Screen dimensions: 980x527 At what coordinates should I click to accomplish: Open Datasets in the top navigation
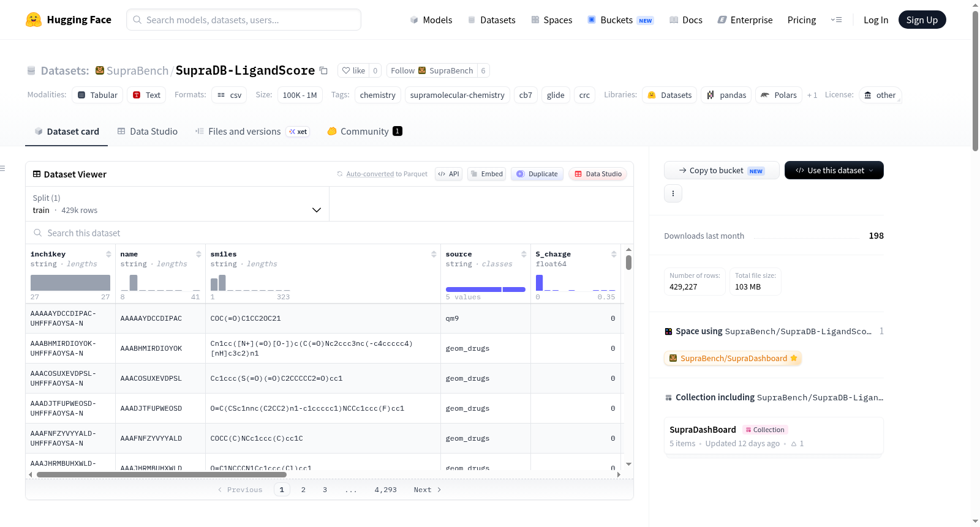(x=492, y=20)
